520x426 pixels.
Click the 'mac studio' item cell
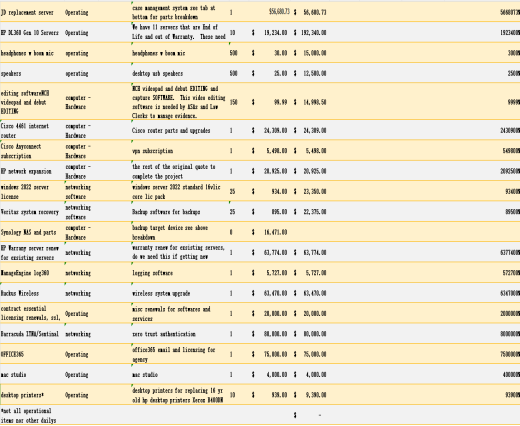click(x=32, y=374)
